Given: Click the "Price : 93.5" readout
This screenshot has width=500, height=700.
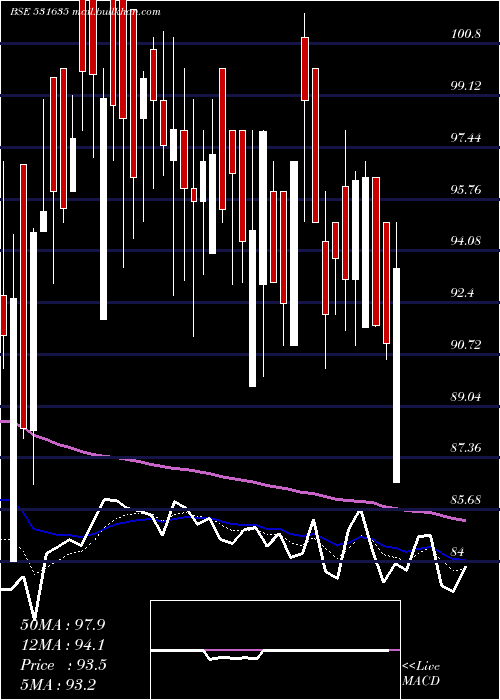Looking at the screenshot, I should (x=63, y=665).
